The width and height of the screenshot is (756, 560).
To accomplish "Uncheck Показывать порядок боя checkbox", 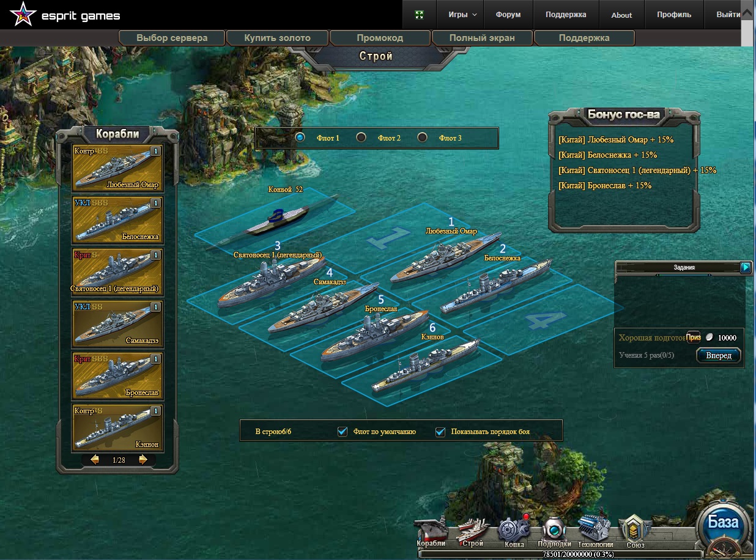I will 440,432.
